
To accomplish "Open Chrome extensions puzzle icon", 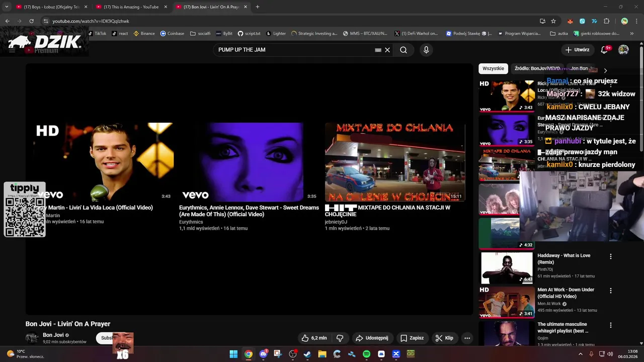I will click(606, 21).
